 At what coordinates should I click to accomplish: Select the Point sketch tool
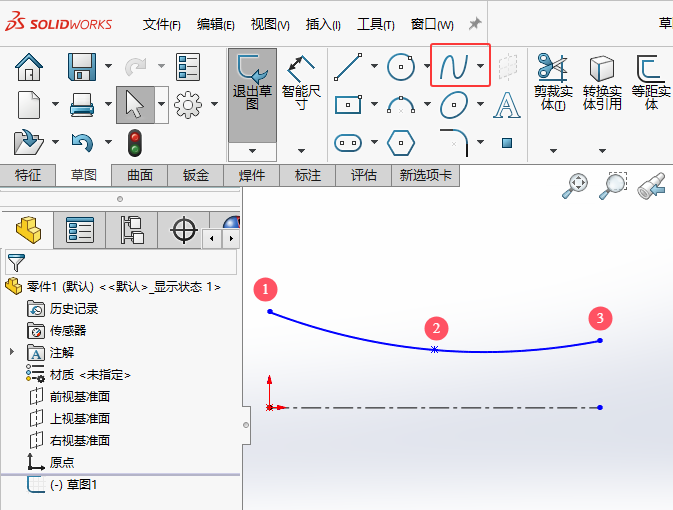[x=507, y=143]
